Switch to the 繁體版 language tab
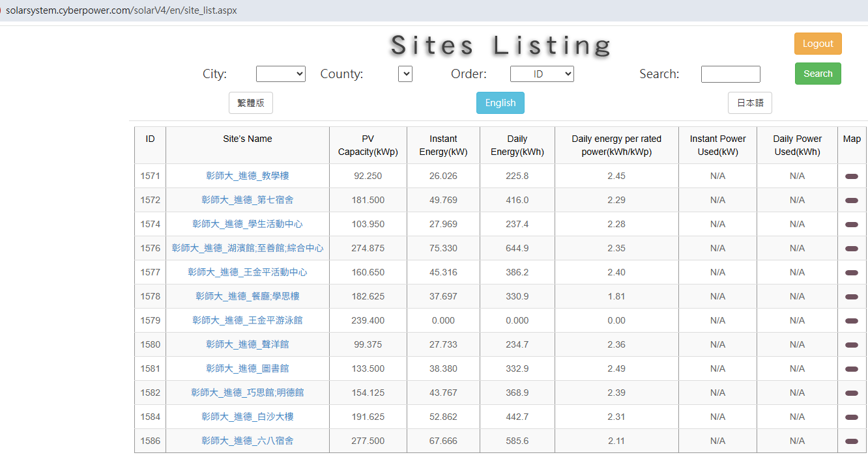Viewport: 868px width, 457px height. [x=250, y=102]
